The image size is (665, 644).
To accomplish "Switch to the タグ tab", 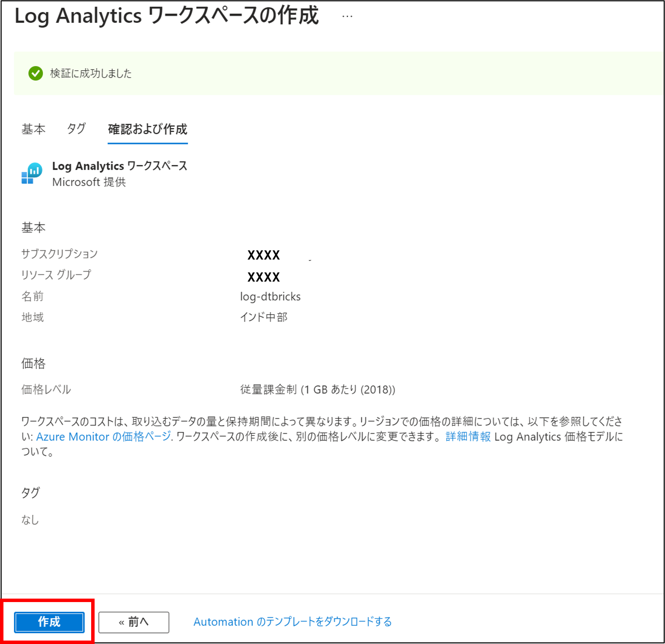I will (76, 129).
